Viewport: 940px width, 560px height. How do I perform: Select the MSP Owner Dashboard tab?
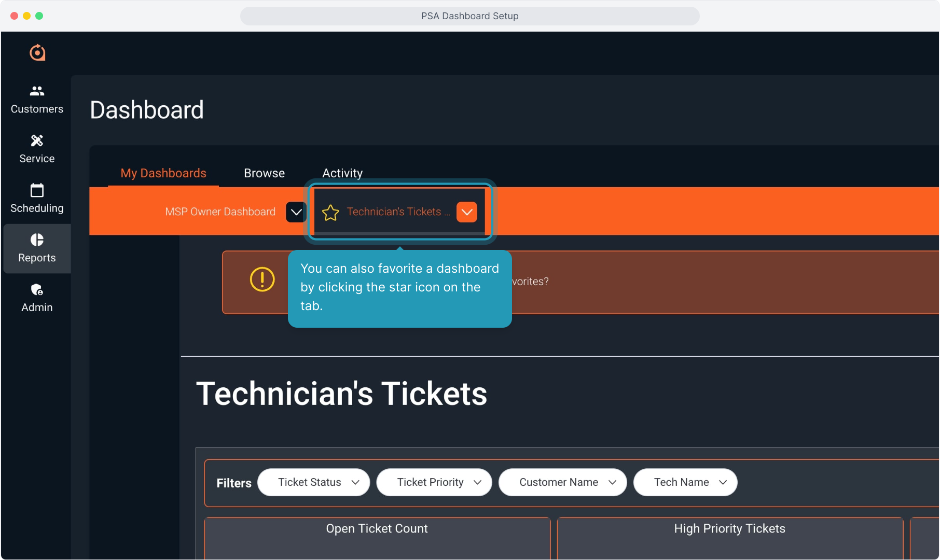[220, 212]
